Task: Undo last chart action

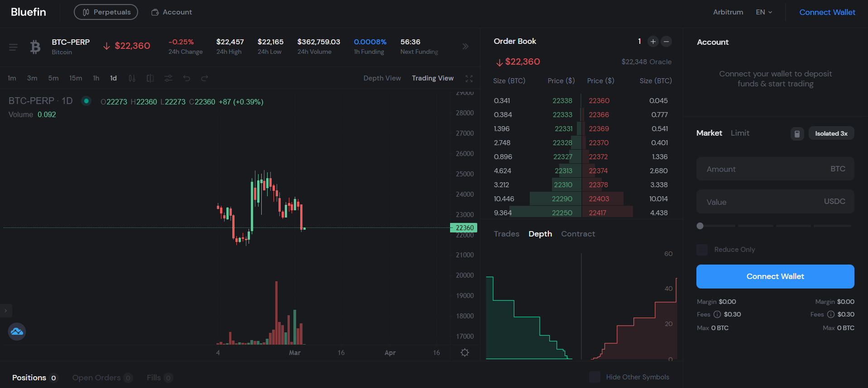Action: point(187,78)
